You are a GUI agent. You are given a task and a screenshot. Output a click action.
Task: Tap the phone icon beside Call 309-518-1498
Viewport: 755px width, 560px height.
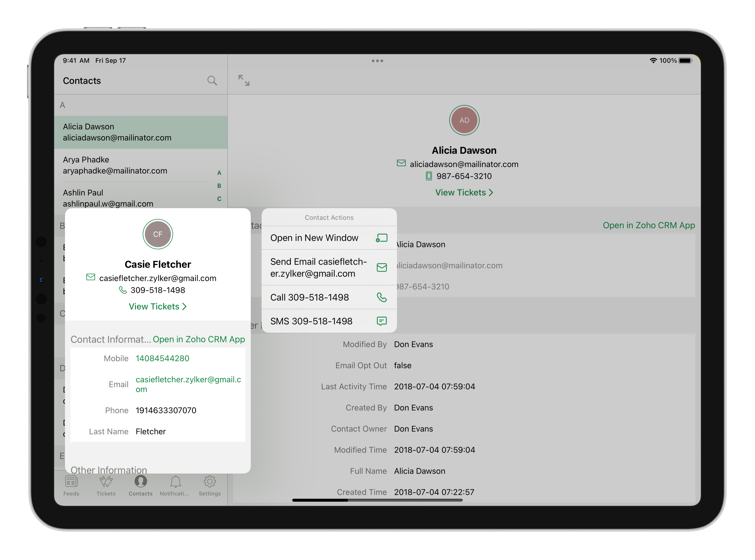coord(382,297)
